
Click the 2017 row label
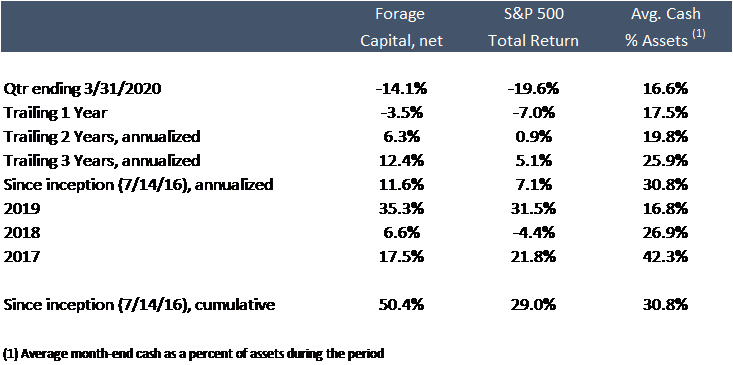pyautogui.click(x=22, y=257)
